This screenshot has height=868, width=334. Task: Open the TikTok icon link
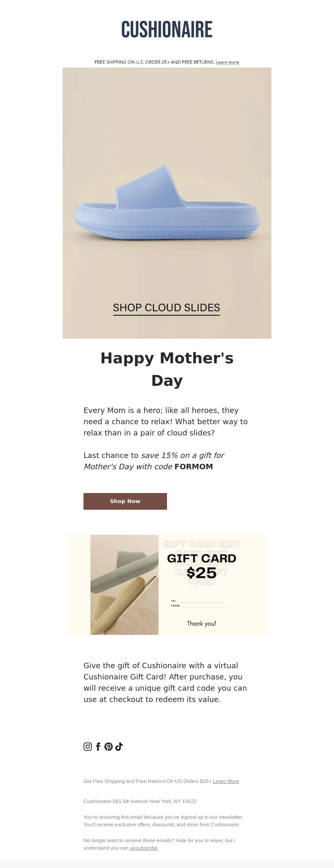coord(119,747)
